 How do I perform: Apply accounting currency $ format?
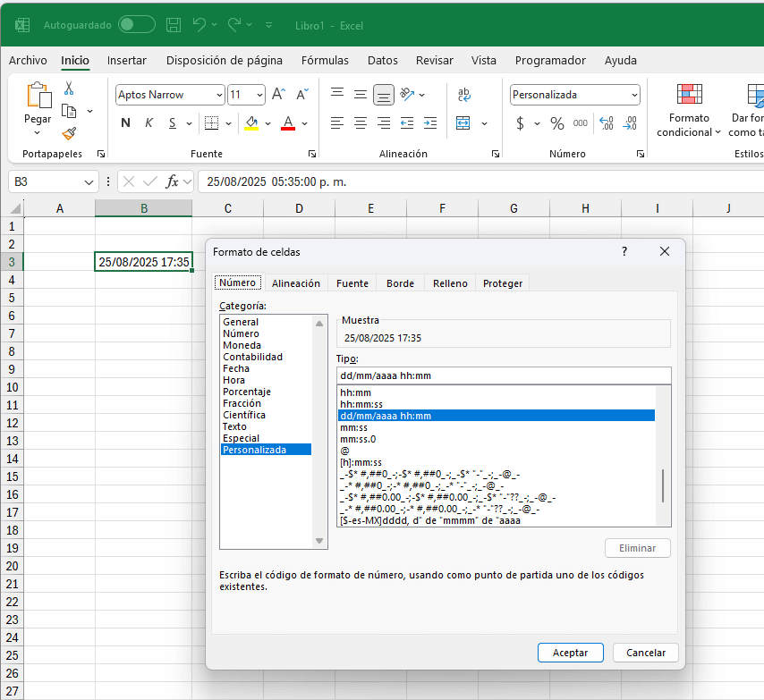(x=521, y=123)
